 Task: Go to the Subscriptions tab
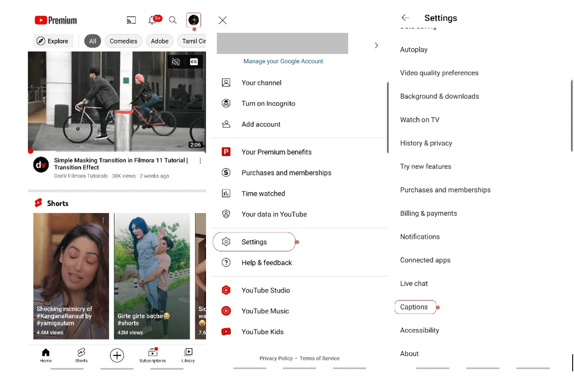(x=152, y=355)
